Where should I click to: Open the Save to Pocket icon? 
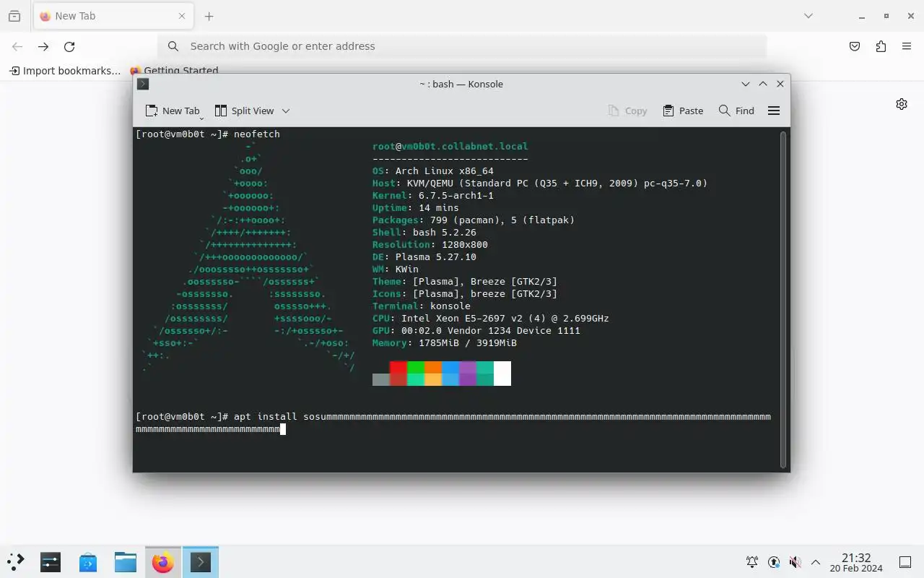(855, 46)
